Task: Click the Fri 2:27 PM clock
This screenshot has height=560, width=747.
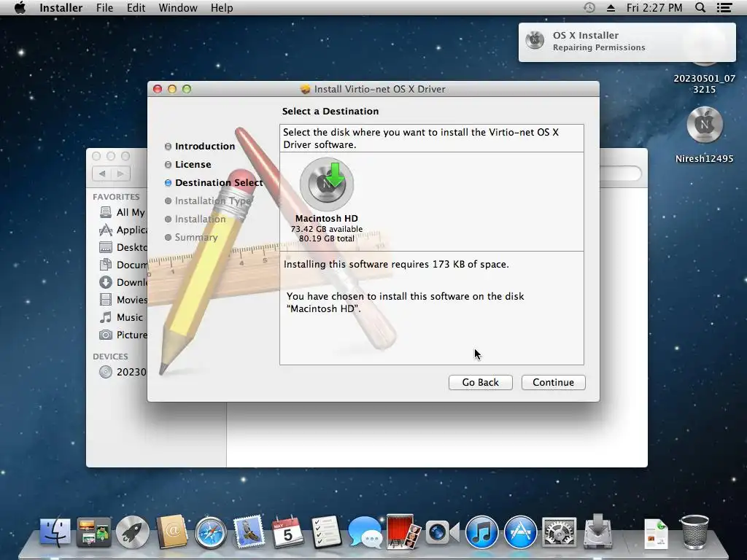Action: point(654,7)
